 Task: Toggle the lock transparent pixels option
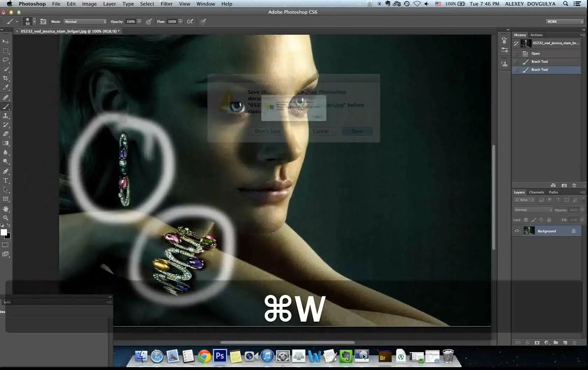click(526, 220)
